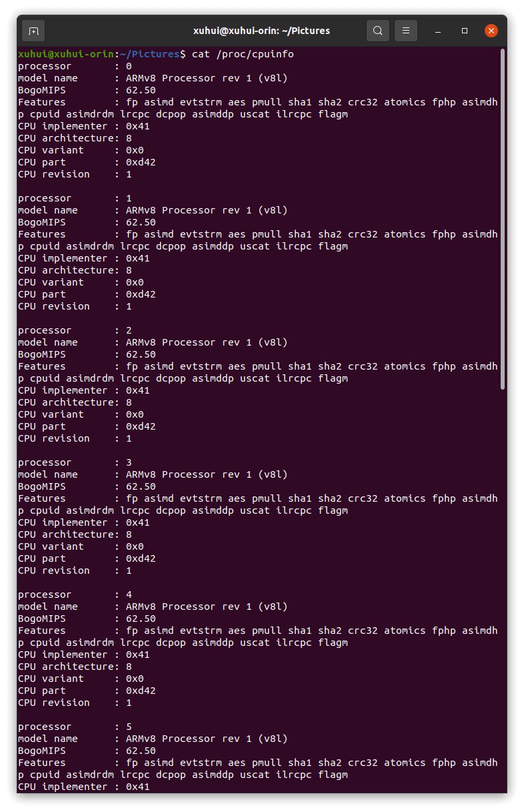
Task: Click the 'processor : 3' line
Action: 75,462
